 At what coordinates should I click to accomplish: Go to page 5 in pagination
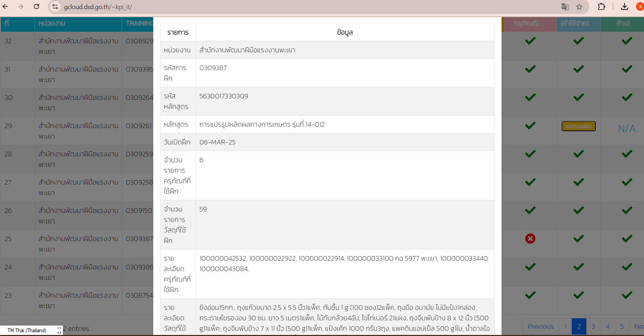622,327
